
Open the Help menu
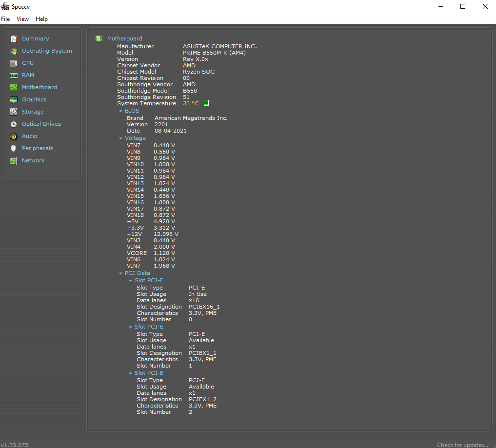[x=41, y=19]
